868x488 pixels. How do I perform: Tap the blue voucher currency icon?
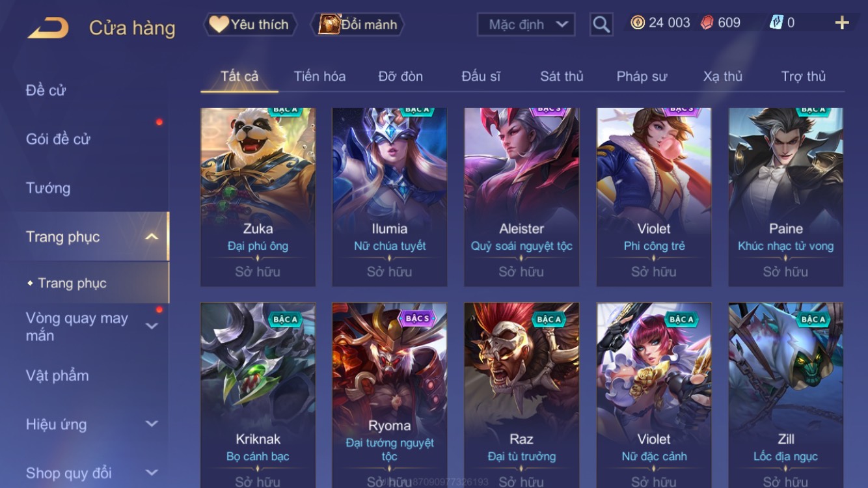776,23
